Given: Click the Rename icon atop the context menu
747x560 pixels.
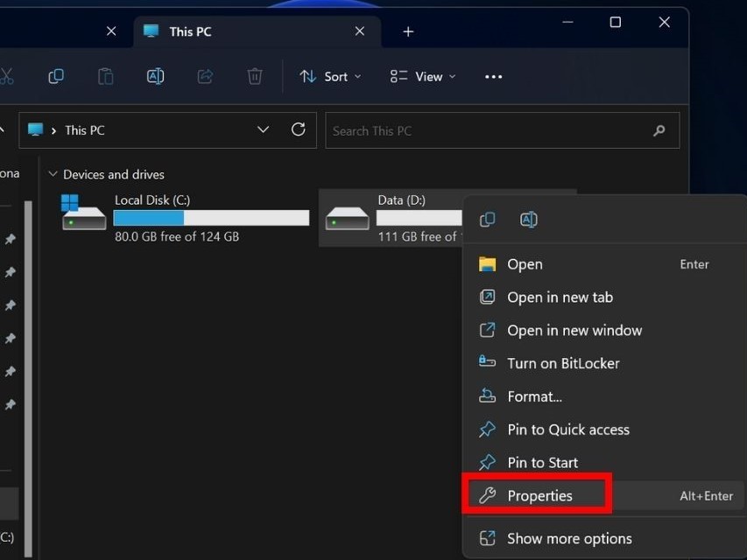Looking at the screenshot, I should [528, 219].
